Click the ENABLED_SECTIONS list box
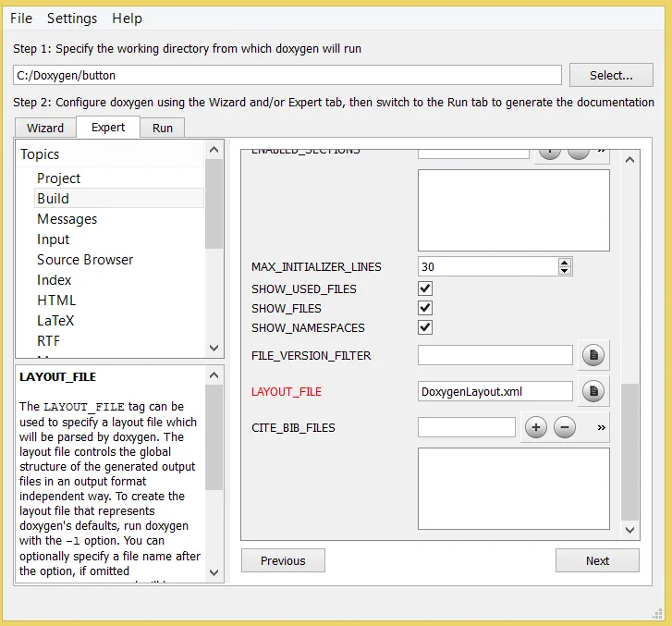Screen dimensions: 672x626 (x=513, y=210)
